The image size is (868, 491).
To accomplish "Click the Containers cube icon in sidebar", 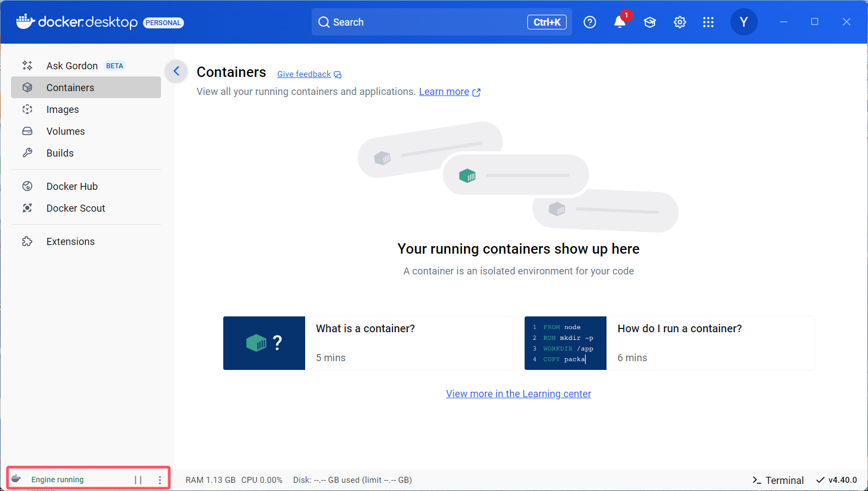I will tap(27, 87).
